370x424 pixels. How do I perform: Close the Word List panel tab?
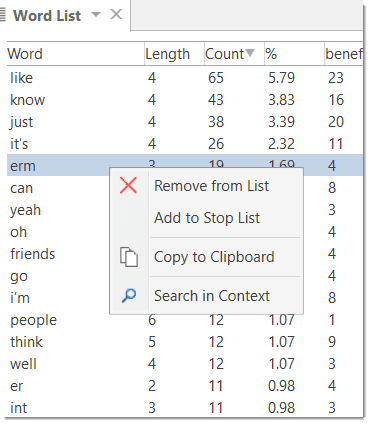point(116,14)
